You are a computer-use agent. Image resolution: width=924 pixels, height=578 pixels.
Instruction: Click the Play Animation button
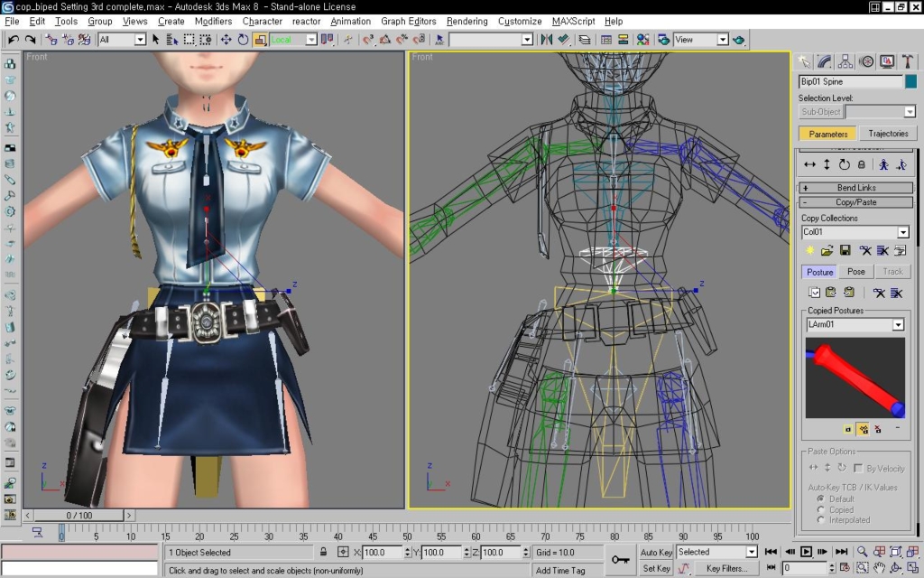(x=806, y=552)
